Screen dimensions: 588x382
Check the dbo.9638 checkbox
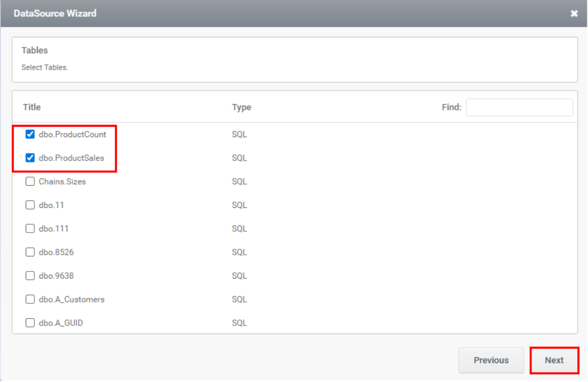point(30,276)
